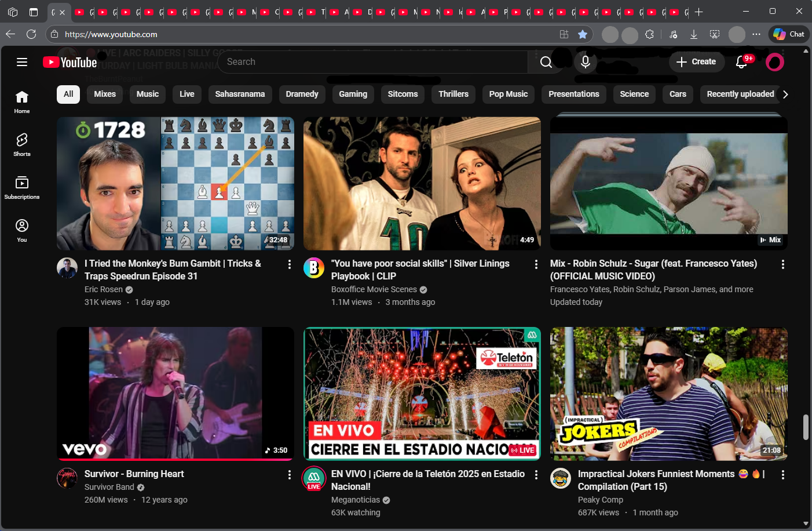The image size is (812, 531).
Task: Click the search magnifier button
Action: (546, 62)
